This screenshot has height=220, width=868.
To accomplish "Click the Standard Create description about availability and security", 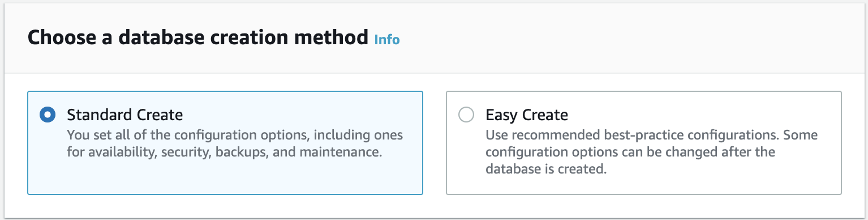I will (235, 144).
